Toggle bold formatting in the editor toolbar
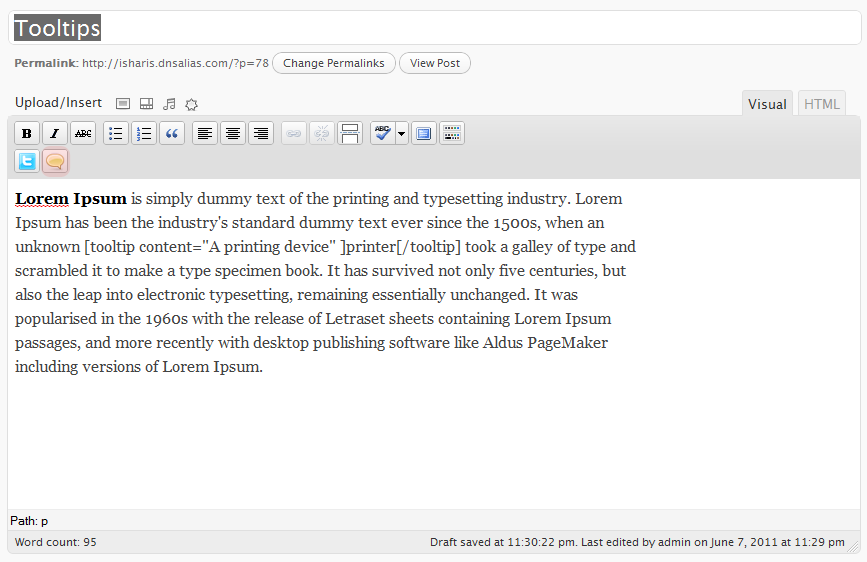This screenshot has width=867, height=562. (x=27, y=133)
